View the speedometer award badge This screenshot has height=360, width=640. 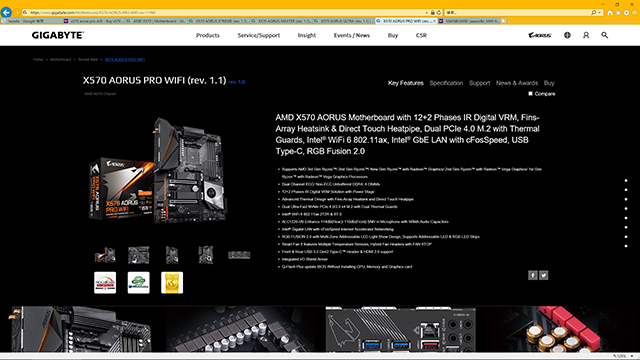105,282
